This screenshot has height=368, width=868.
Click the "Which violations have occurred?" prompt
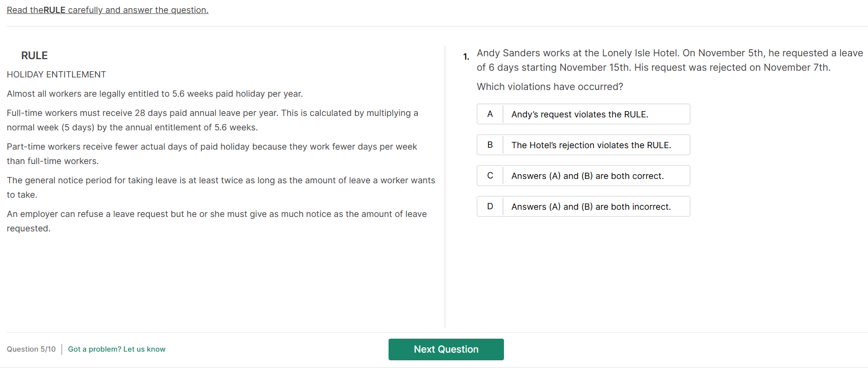pos(550,87)
